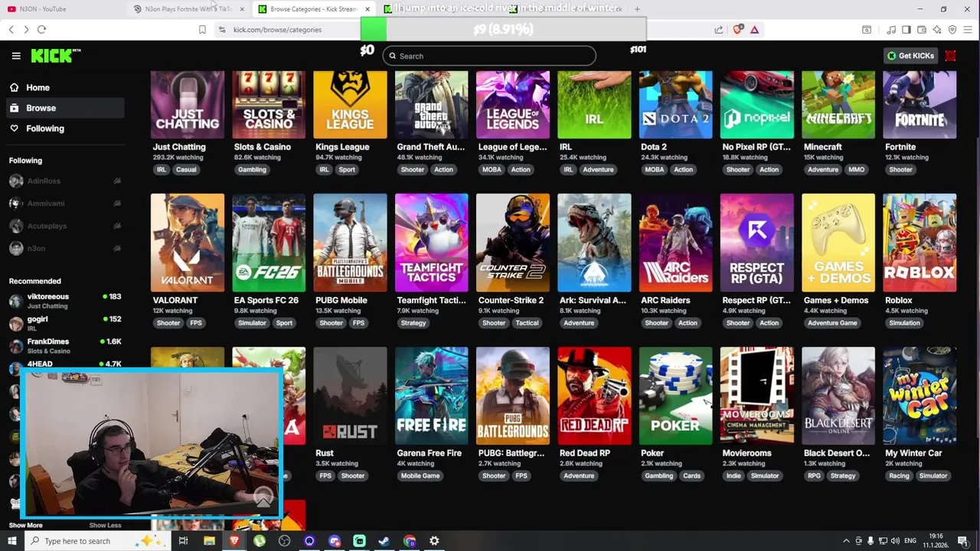The height and width of the screenshot is (551, 980).
Task: Open the Fortnite category
Action: (x=920, y=105)
